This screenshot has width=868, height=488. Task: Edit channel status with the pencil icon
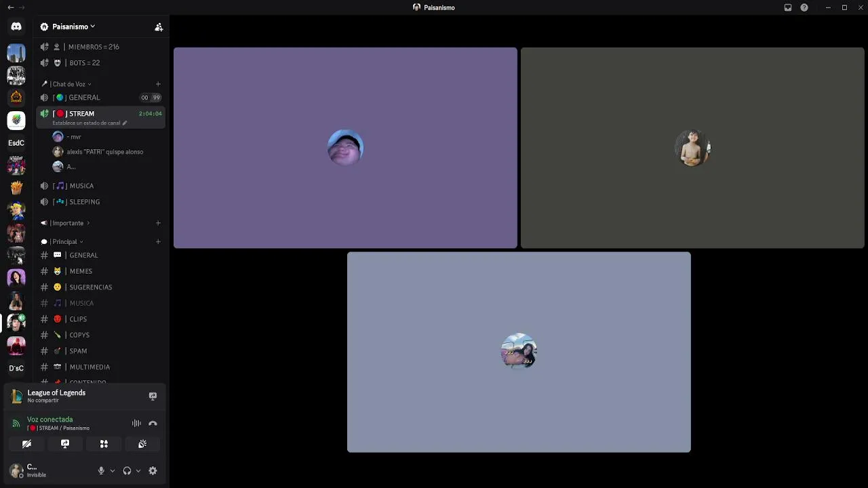pos(125,123)
